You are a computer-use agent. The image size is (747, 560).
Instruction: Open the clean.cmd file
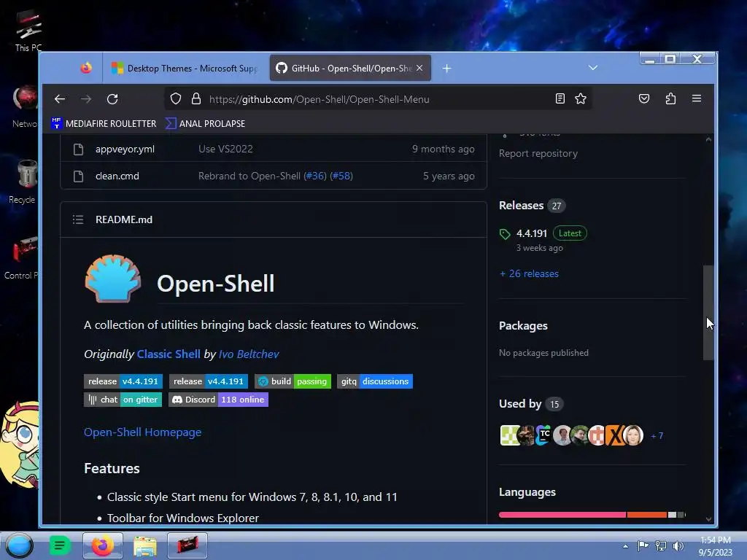[x=117, y=176]
